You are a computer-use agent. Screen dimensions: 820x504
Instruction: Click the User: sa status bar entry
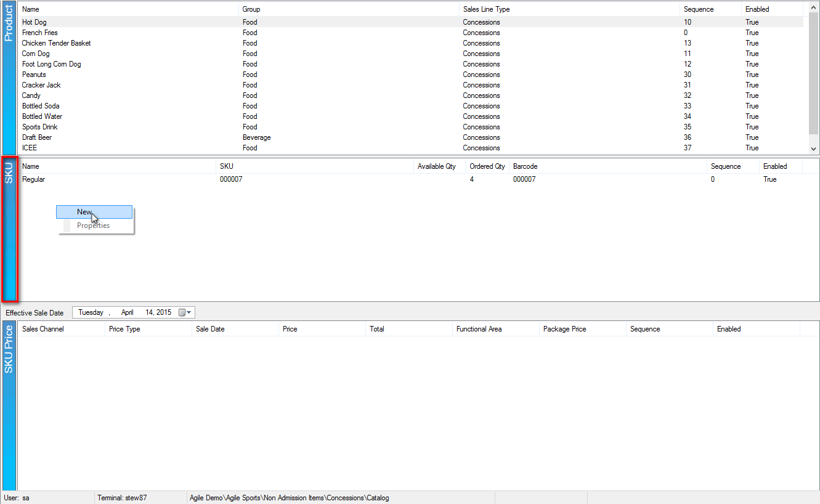coord(17,498)
